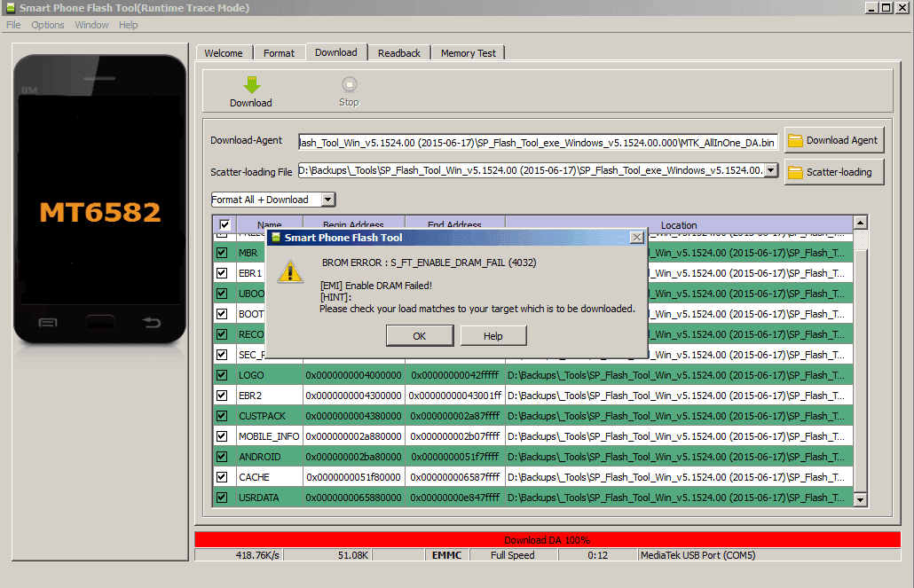The width and height of the screenshot is (914, 588).
Task: Click the warning triangle icon in dialog
Action: pos(289,272)
